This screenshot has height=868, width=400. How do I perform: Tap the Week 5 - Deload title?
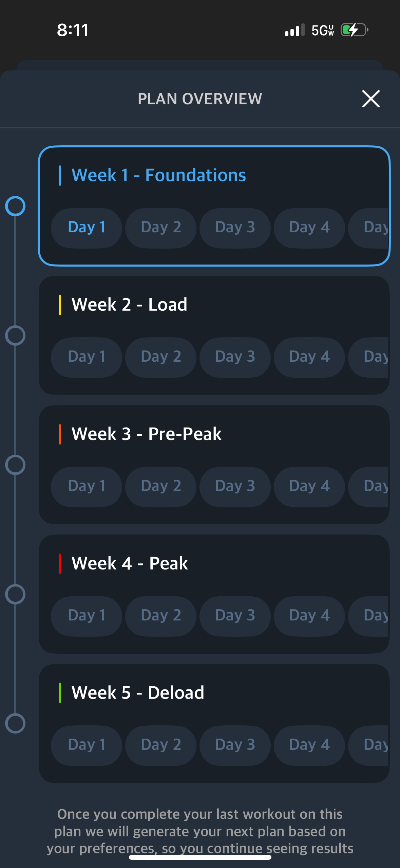pos(138,693)
